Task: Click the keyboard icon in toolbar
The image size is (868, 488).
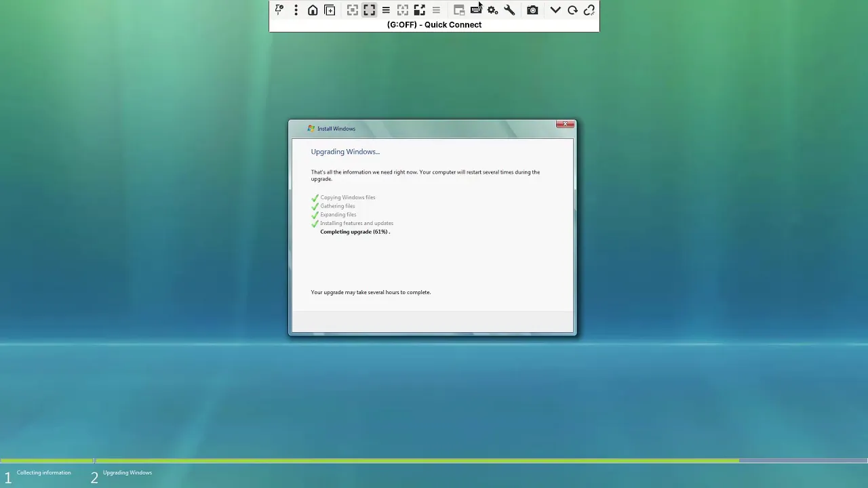Action: click(476, 9)
